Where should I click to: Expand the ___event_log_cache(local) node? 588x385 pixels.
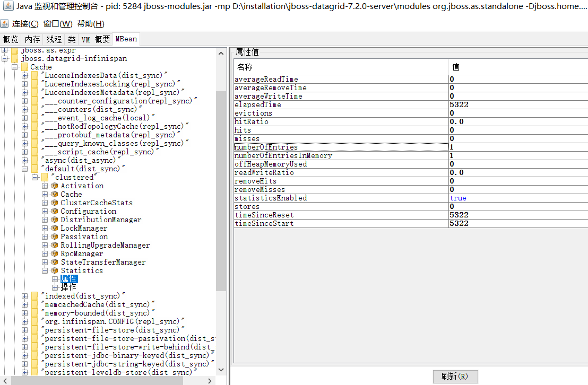25,118
